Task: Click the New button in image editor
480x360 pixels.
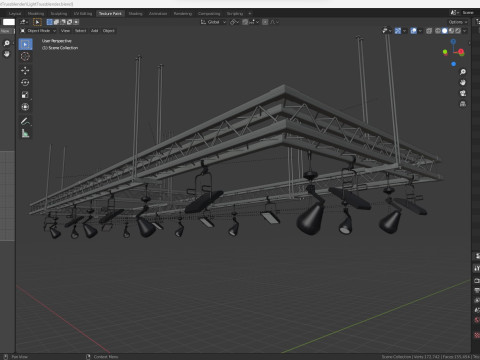Action: (x=5, y=31)
